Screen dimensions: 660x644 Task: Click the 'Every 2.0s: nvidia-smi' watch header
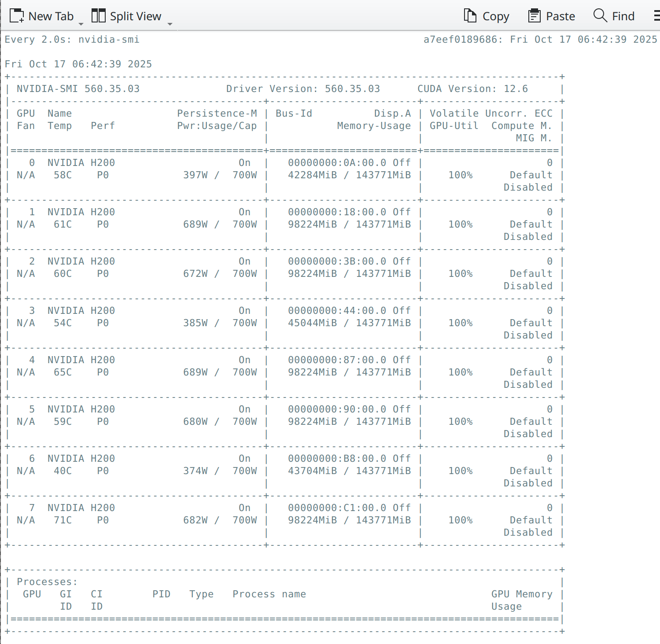pos(72,40)
